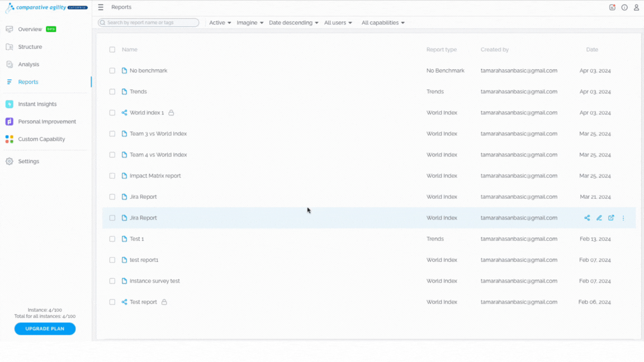The image size is (644, 362).
Task: Open the three-dot more options menu
Action: click(623, 218)
